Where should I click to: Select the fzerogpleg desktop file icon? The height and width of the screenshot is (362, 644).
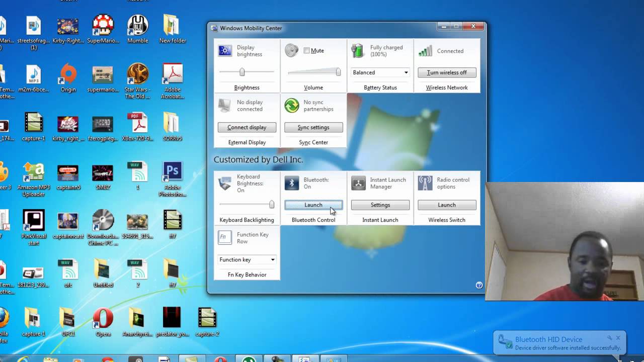pyautogui.click(x=103, y=127)
